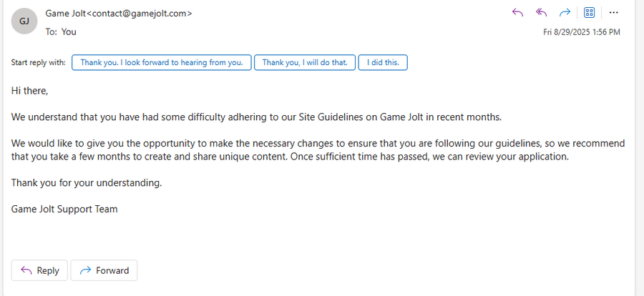Click the "Start reply with:" label
Viewport: 644px width, 296px height.
[x=38, y=63]
